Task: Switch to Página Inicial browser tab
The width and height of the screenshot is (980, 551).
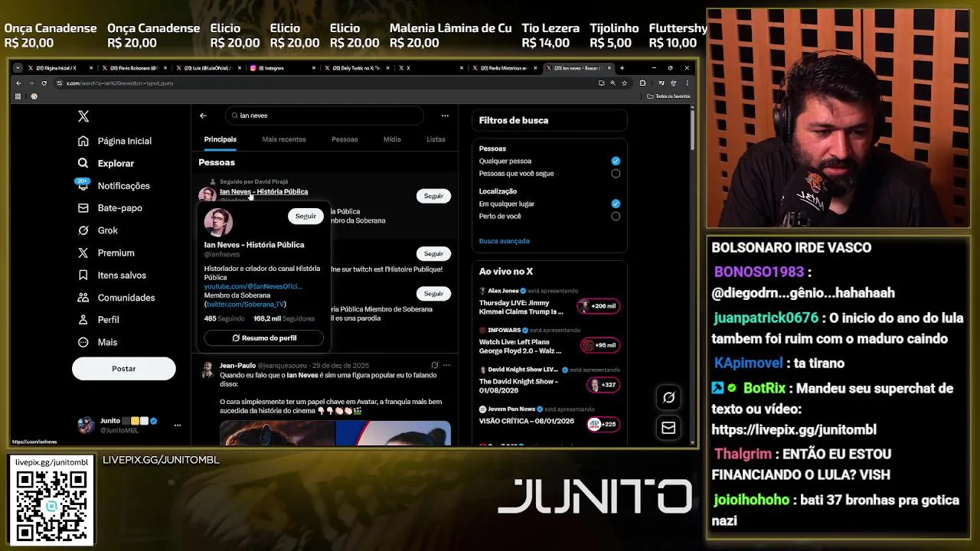Action: (x=60, y=68)
